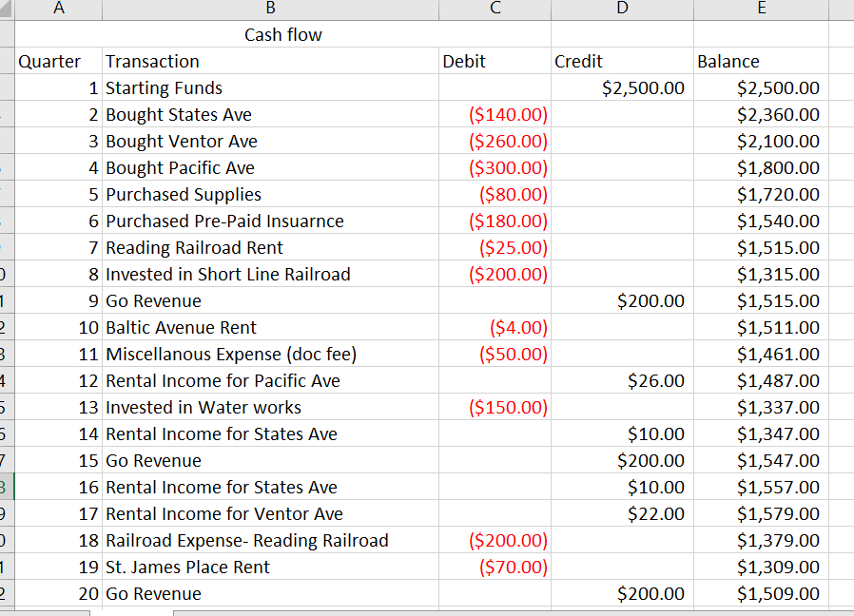Click the $22.00 credit cell
This screenshot has width=854, height=616.
pyautogui.click(x=622, y=513)
